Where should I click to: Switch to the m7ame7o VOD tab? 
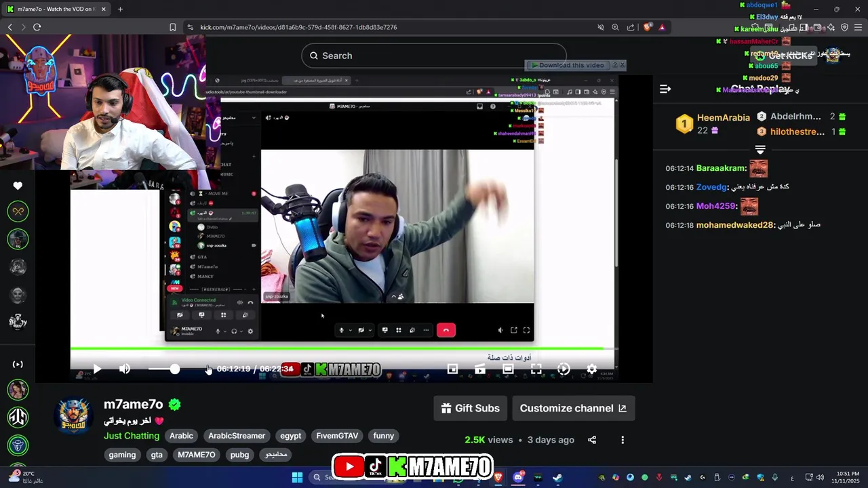[x=56, y=9]
